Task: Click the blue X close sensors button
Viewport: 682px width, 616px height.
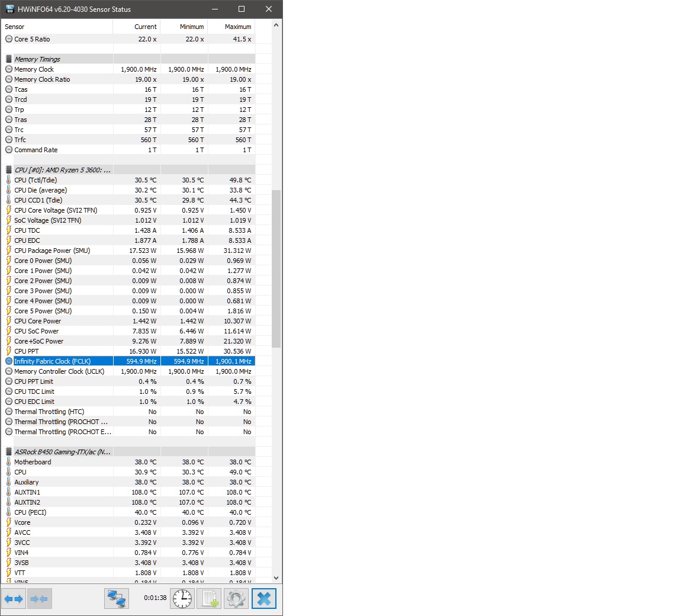Action: [x=264, y=599]
